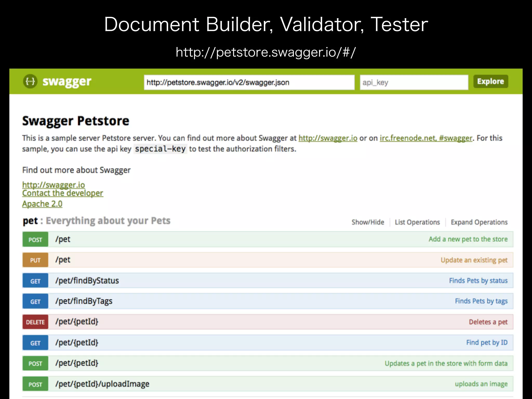Click the PUT badge for /pet
Screen dimensions: 532x399
pos(35,260)
